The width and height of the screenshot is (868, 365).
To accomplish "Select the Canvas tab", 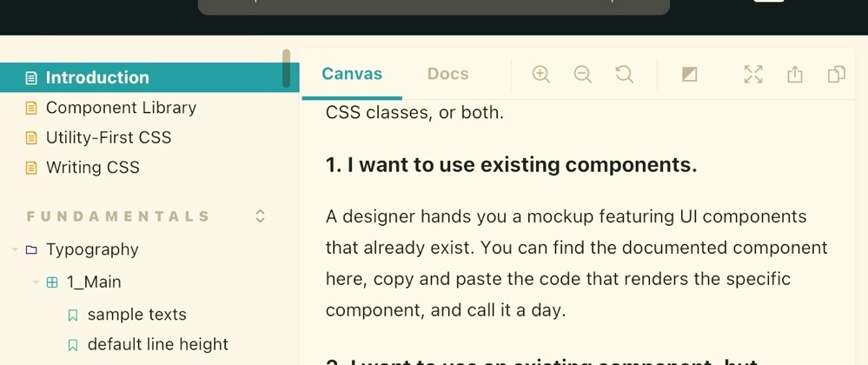I will pyautogui.click(x=352, y=74).
